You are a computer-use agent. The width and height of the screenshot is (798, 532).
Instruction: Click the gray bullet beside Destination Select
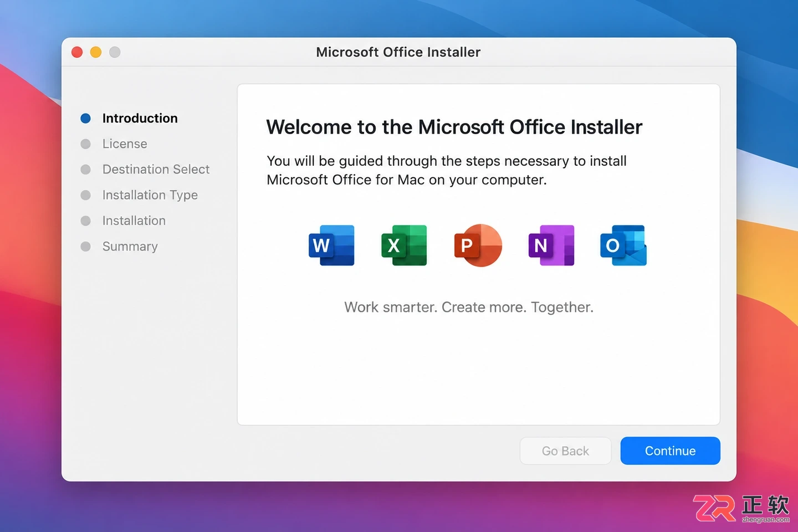click(x=85, y=170)
